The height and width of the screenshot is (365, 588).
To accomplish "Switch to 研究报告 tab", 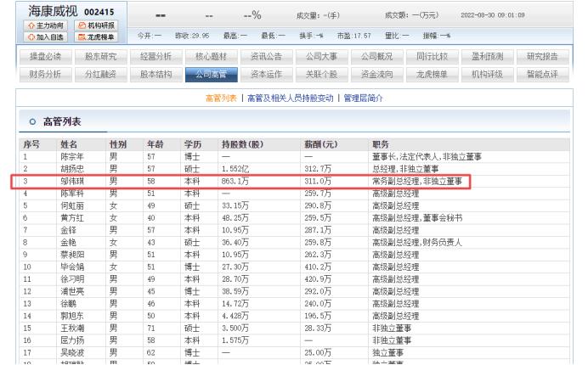I will (542, 57).
